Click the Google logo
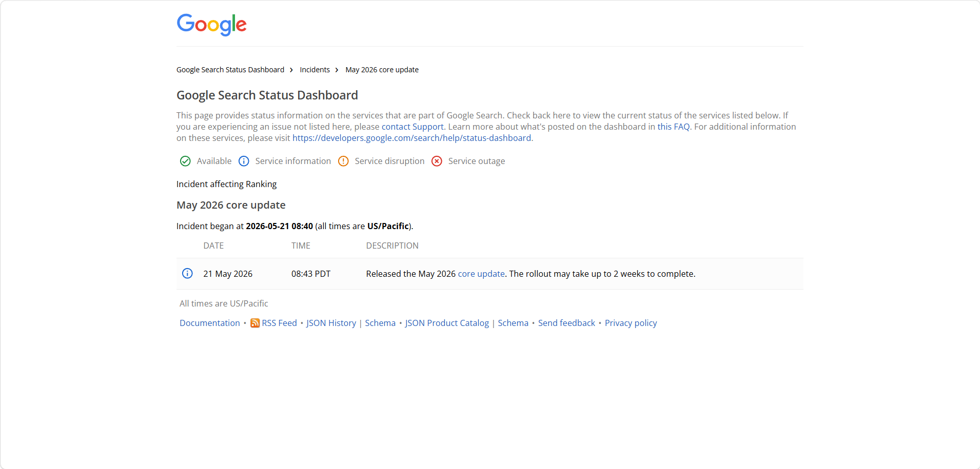This screenshot has height=469, width=980. [211, 25]
